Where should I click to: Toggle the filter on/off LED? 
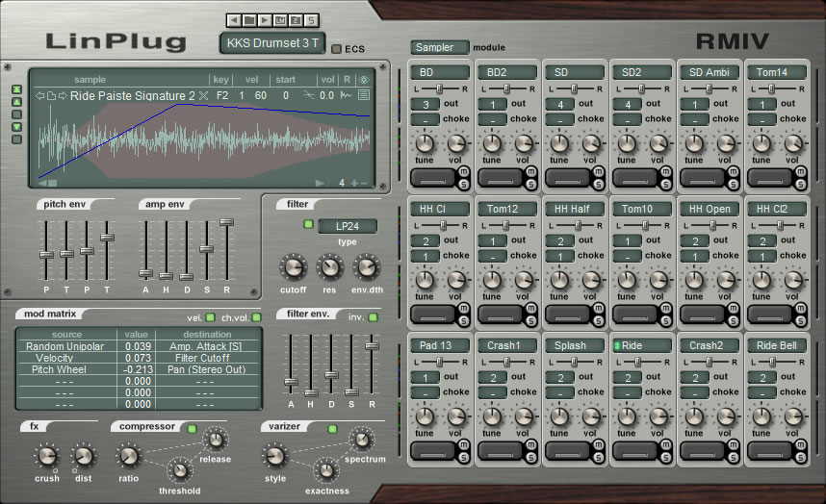[308, 225]
